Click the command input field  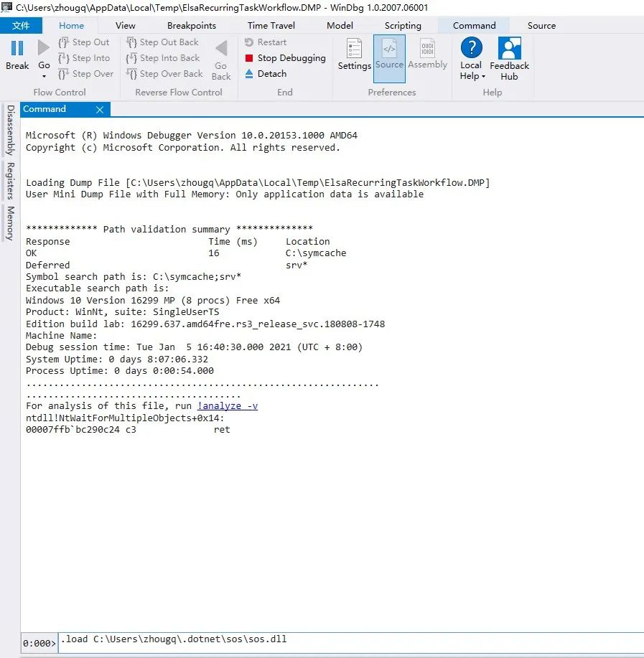351,642
